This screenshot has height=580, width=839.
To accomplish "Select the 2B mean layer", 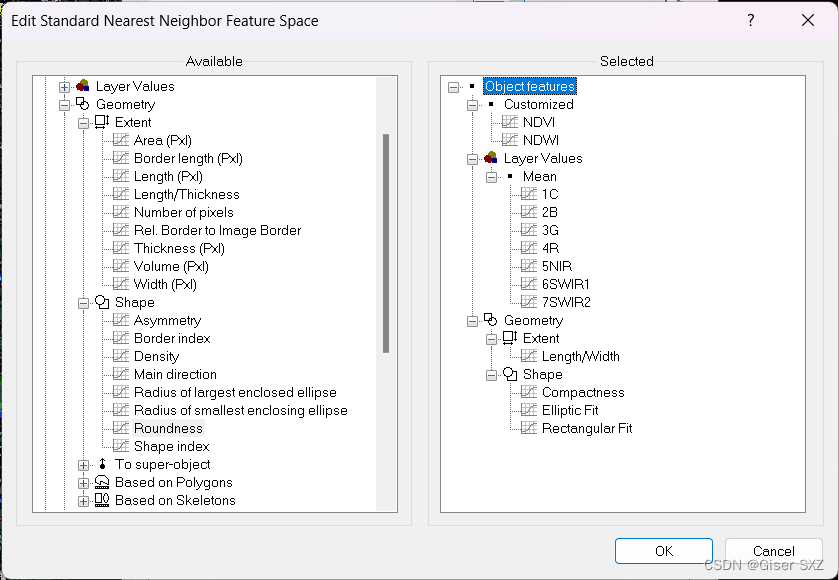I will 550,212.
